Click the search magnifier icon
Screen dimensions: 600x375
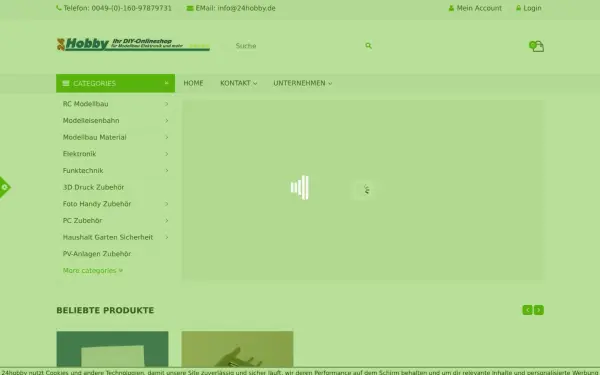click(x=368, y=46)
